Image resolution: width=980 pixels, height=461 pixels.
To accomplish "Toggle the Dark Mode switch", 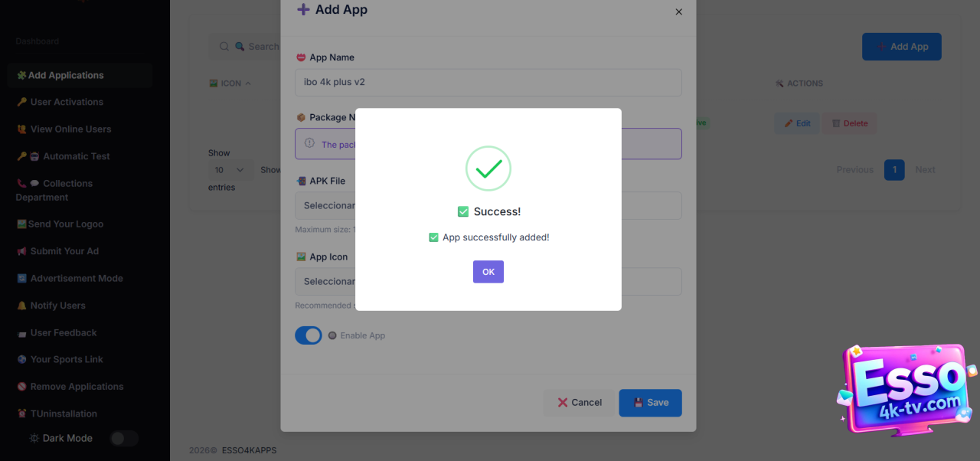I will [x=124, y=438].
